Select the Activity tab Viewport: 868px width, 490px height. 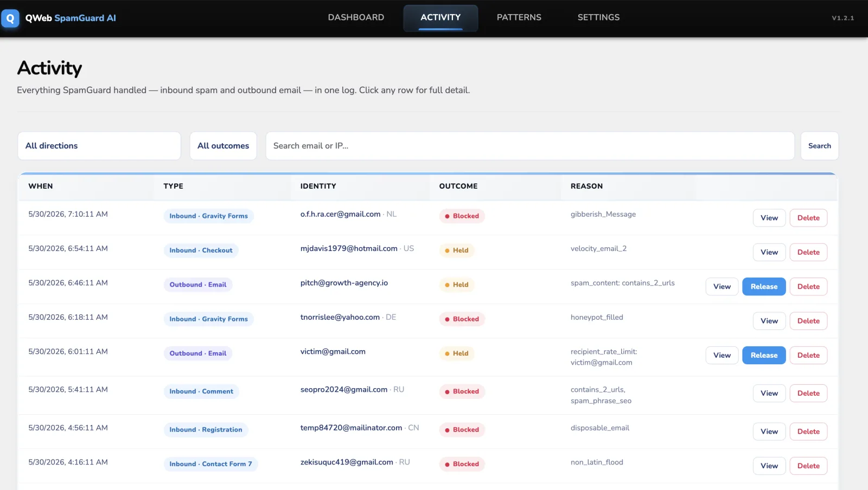coord(441,17)
